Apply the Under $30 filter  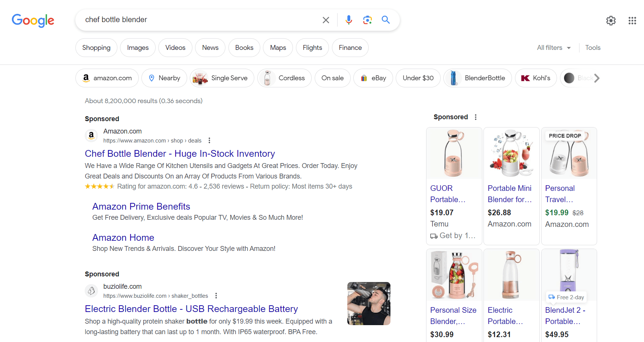[x=418, y=78]
